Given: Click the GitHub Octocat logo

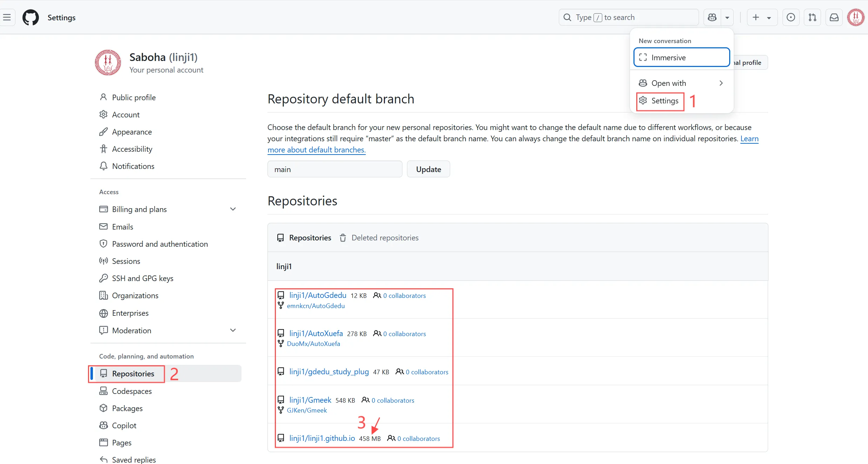Looking at the screenshot, I should click(x=30, y=17).
